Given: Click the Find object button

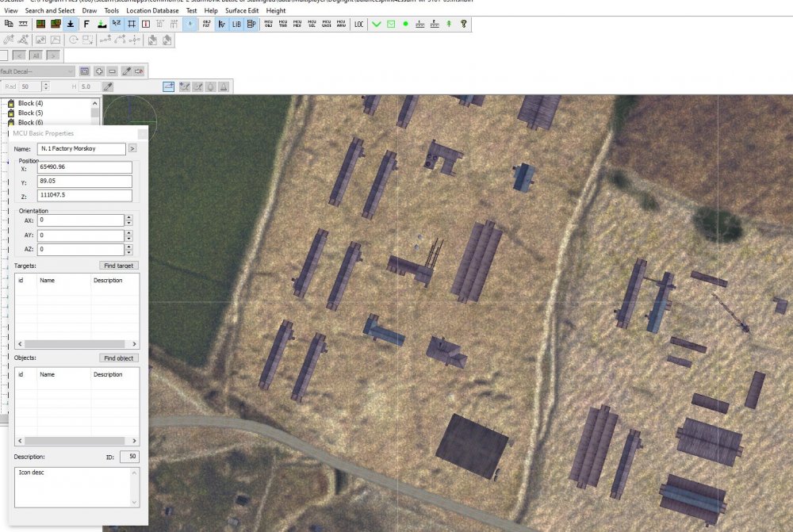Looking at the screenshot, I should click(x=119, y=358).
